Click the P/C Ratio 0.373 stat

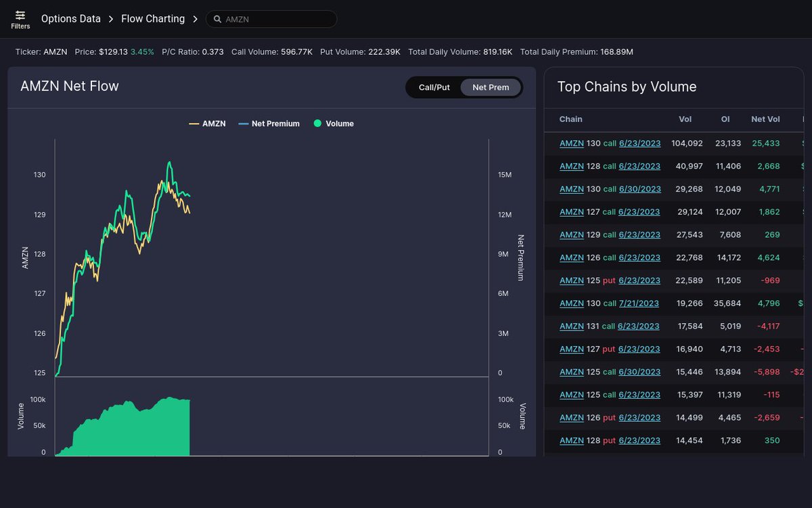point(193,52)
